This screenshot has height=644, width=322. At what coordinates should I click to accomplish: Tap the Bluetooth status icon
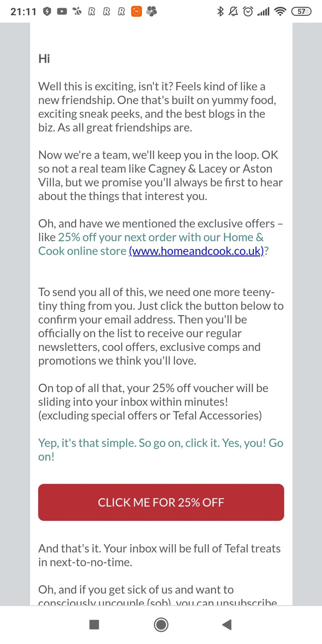click(x=220, y=12)
